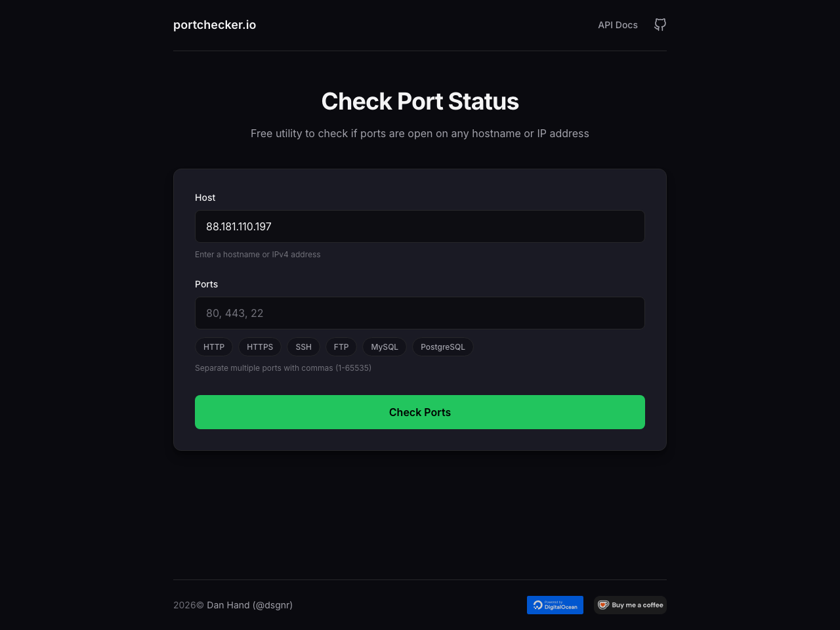
Task: Select the PostgreSQL port preset
Action: (x=442, y=346)
